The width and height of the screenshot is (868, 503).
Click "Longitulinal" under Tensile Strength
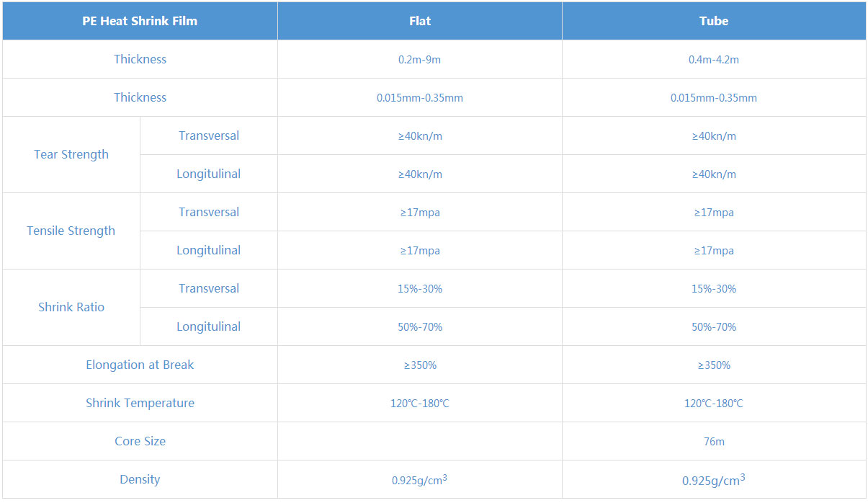[209, 250]
